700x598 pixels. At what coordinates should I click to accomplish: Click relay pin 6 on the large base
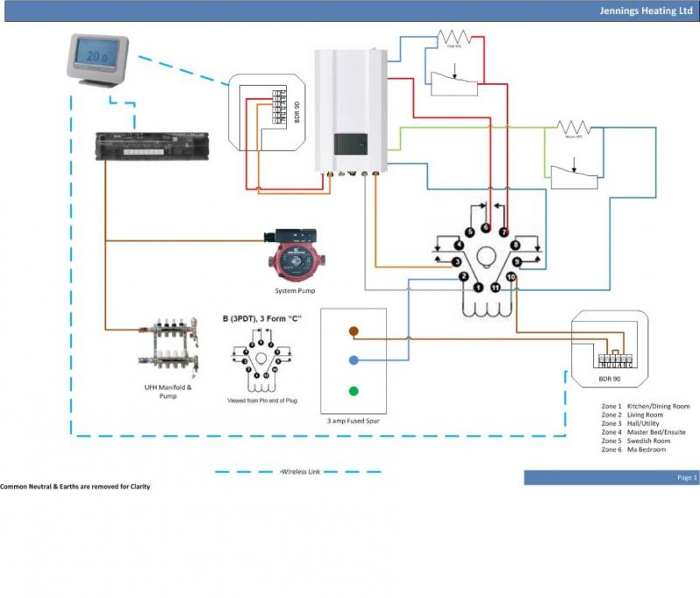point(486,227)
